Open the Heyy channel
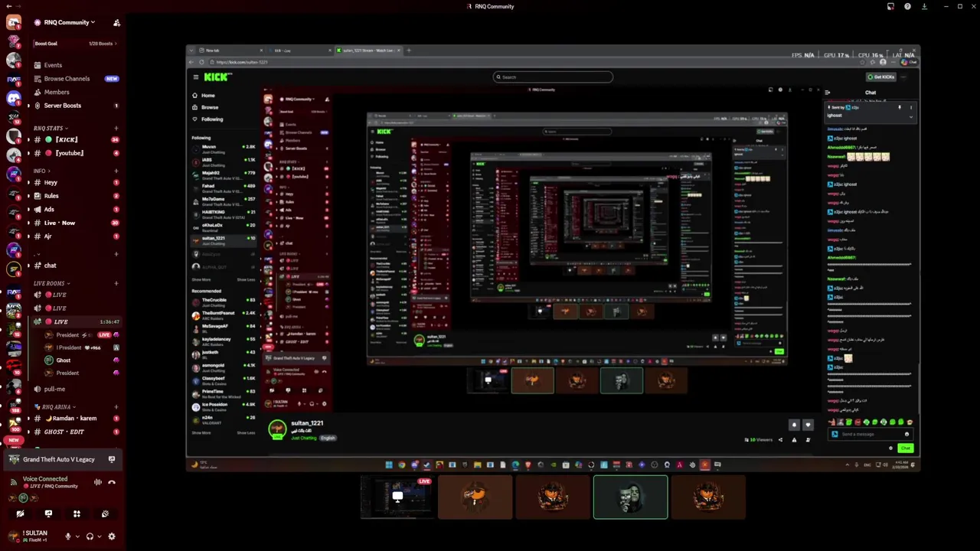This screenshot has width=980, height=551. (75, 183)
